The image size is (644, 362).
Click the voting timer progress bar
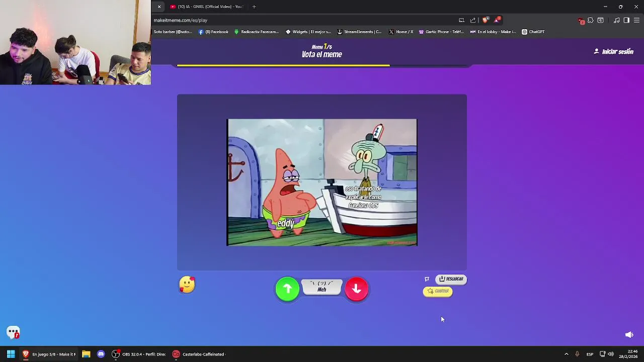[x=322, y=65]
